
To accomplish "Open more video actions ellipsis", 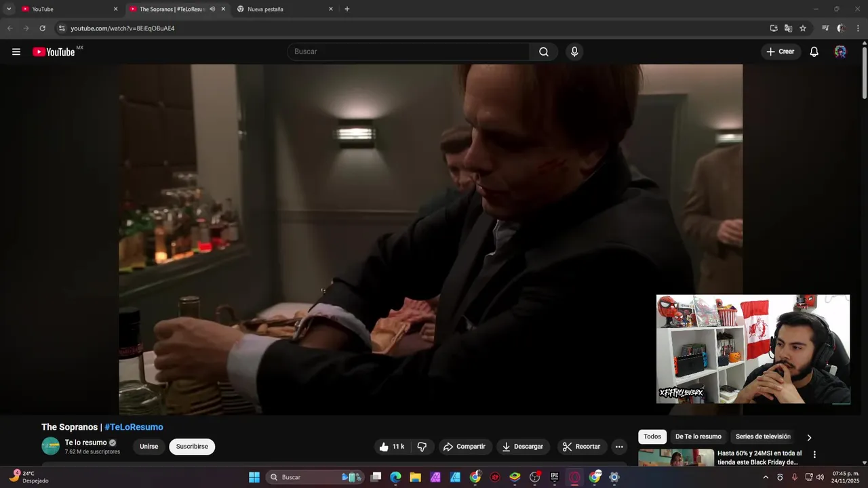I will [x=619, y=447].
